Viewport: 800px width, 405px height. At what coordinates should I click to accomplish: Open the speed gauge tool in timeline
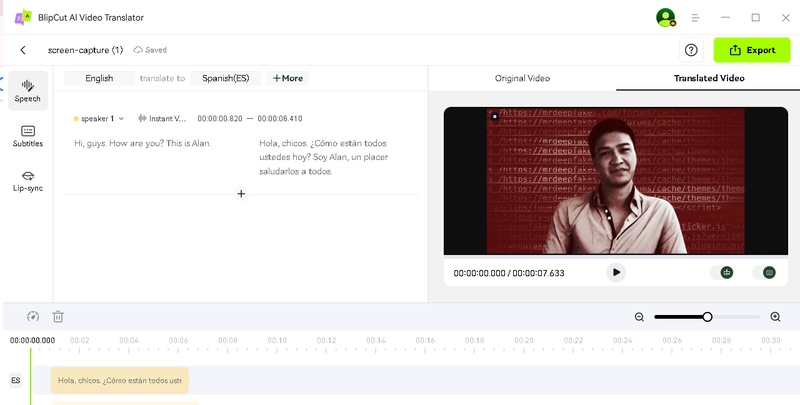pos(33,316)
